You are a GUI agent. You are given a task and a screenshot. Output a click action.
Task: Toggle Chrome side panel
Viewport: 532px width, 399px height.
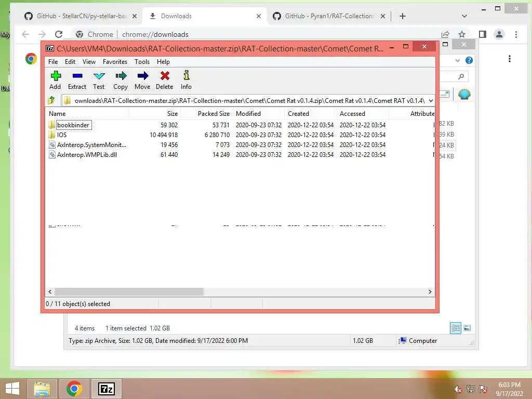pos(483,34)
